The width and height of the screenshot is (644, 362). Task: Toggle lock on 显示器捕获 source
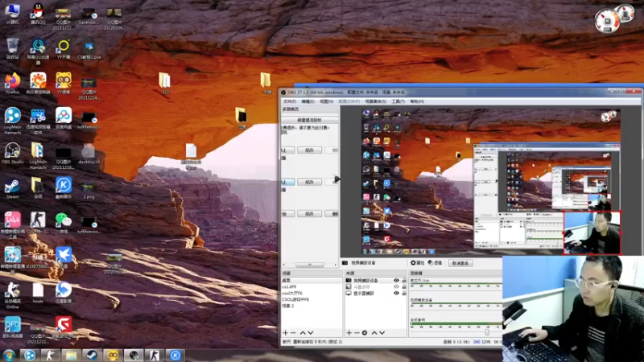tap(404, 294)
